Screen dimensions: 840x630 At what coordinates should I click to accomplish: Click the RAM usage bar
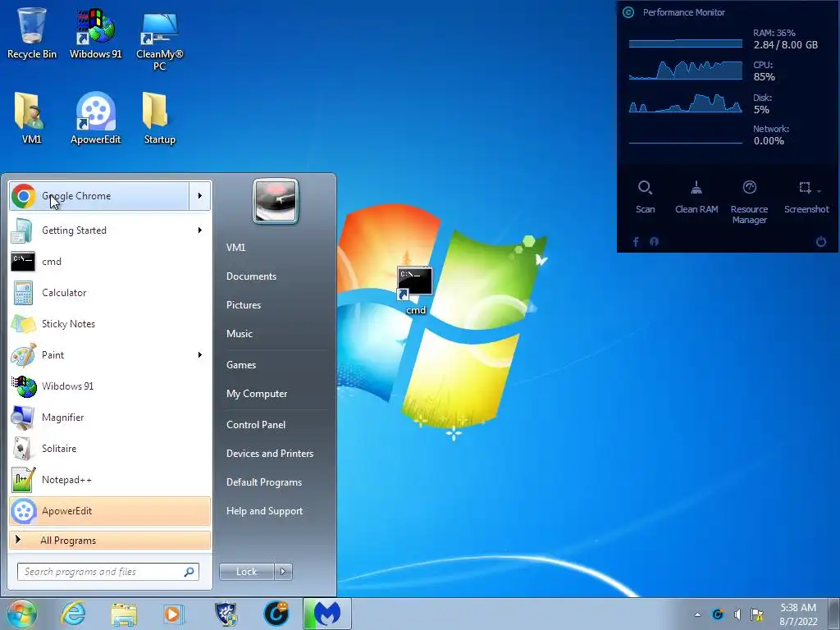[686, 44]
